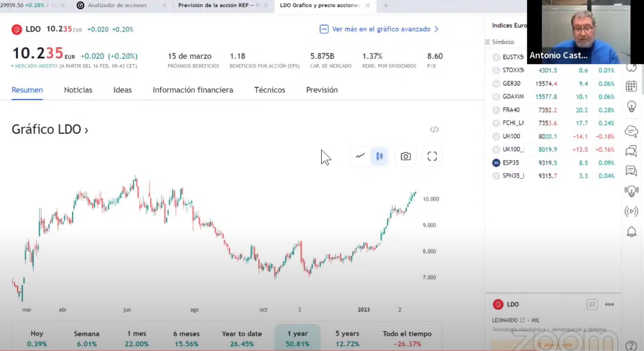Expand the Indices Euro watchlist dropdown
The image size is (644, 351).
tap(509, 25)
